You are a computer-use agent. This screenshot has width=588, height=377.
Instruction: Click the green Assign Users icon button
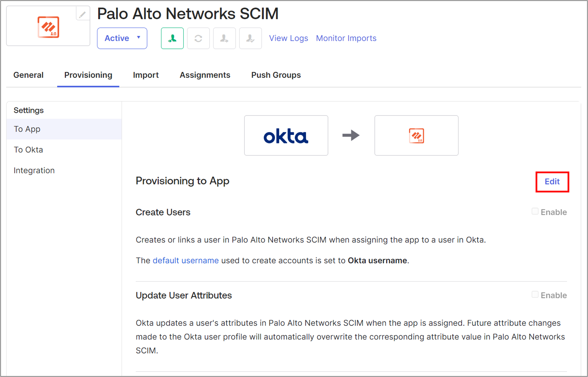[x=172, y=38]
